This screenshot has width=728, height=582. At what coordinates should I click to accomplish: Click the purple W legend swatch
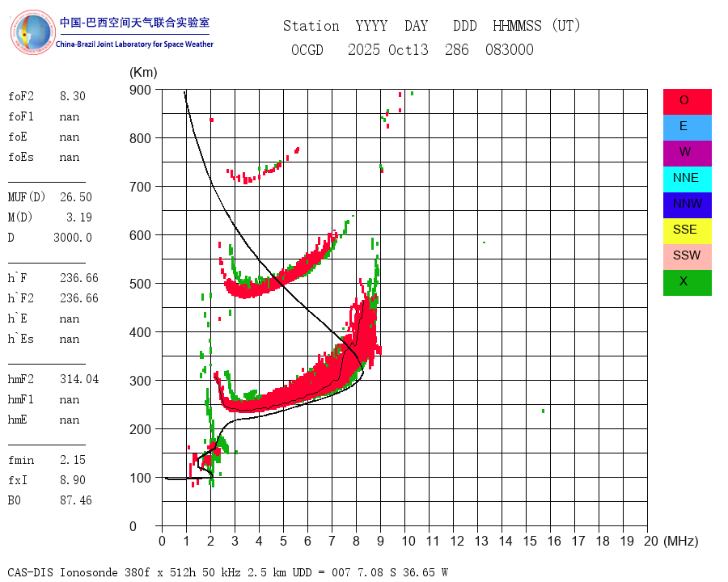tap(687, 153)
